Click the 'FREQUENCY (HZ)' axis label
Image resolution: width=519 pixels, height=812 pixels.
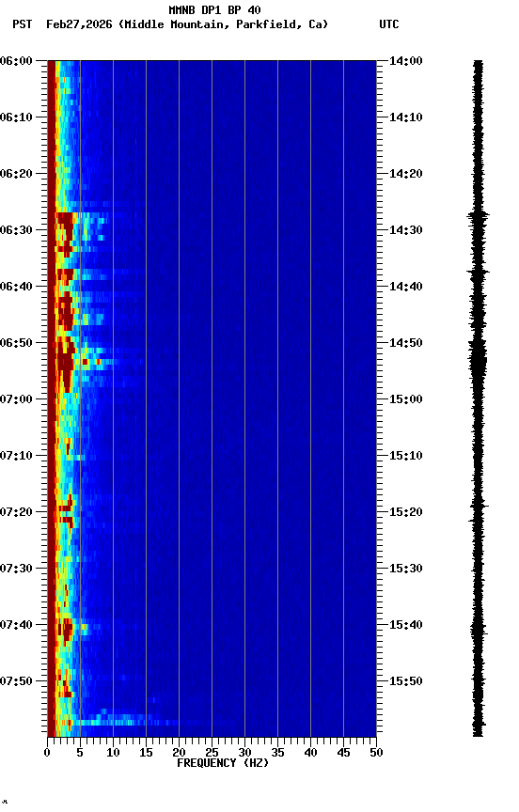tap(223, 763)
